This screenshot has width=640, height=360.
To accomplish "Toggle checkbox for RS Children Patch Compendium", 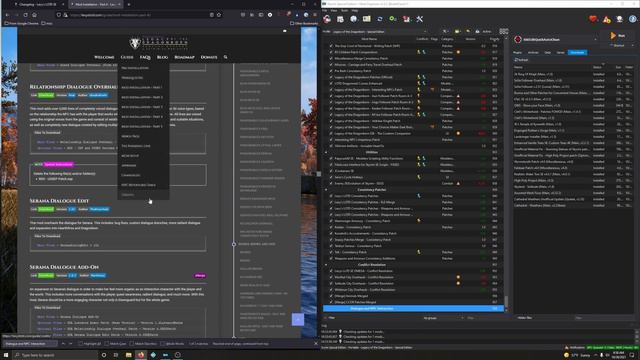I will (x=331, y=52).
